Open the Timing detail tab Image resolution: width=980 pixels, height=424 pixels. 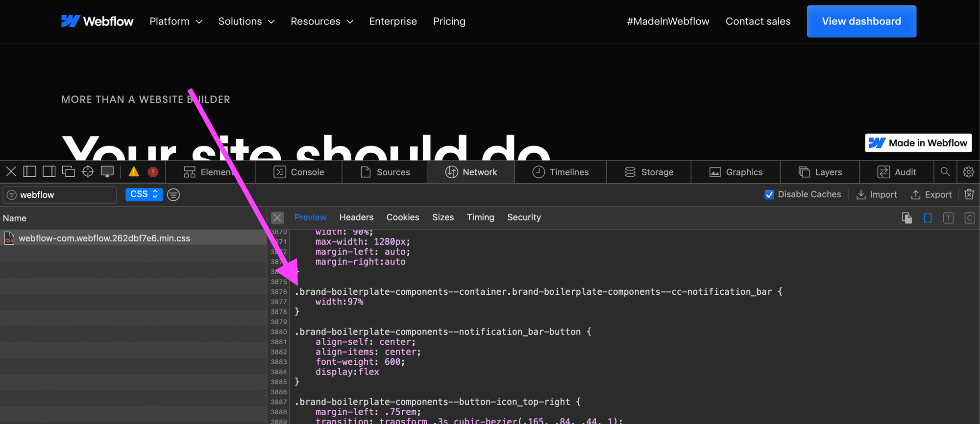pos(480,217)
